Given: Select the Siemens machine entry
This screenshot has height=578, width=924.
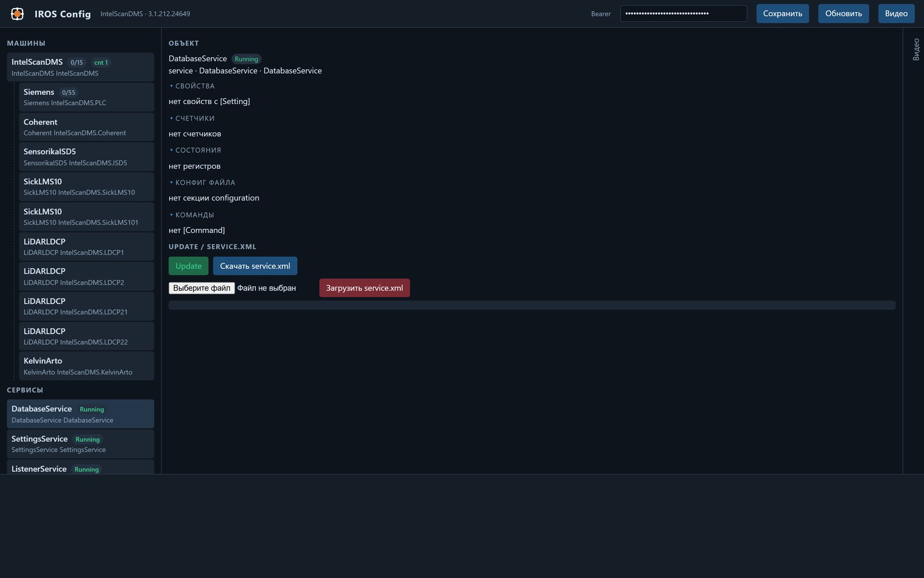Looking at the screenshot, I should tap(87, 97).
